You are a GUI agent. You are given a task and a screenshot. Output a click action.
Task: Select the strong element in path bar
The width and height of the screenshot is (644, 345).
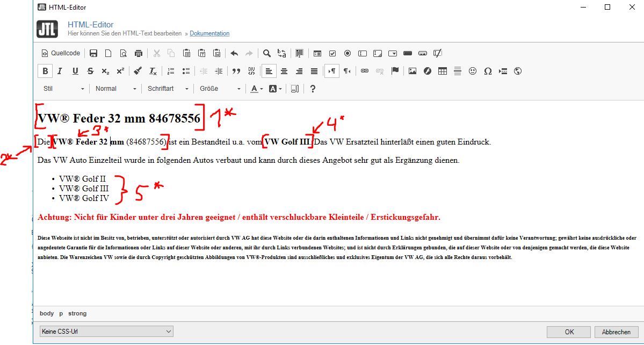77,313
